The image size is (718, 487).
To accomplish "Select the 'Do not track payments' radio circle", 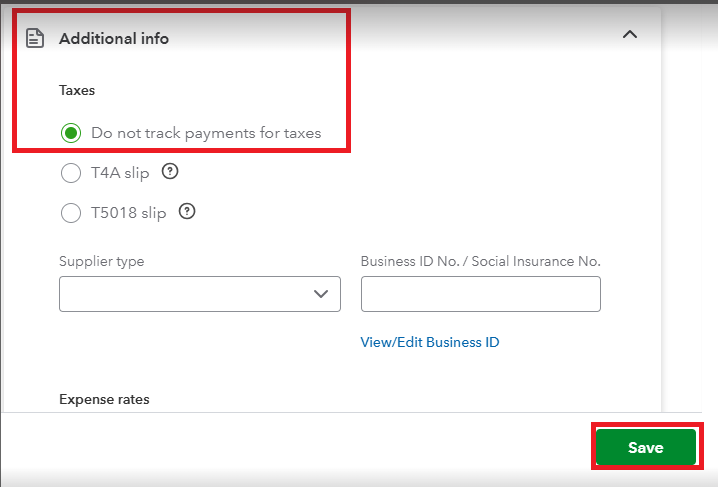I will (71, 133).
